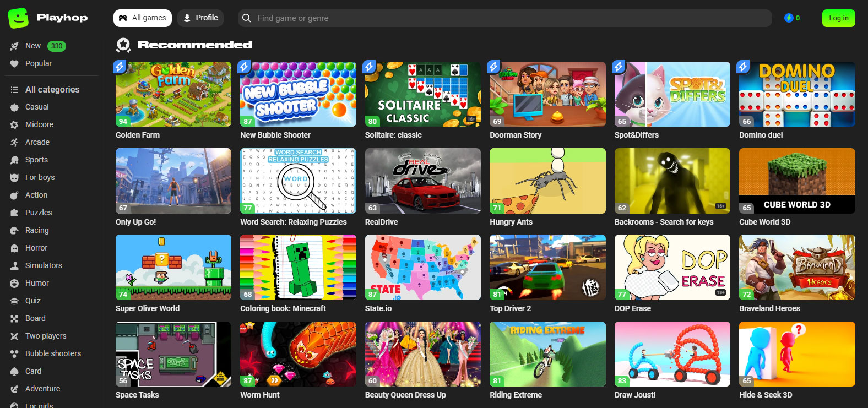Select the Popular menu item
This screenshot has height=408, width=868.
[39, 64]
